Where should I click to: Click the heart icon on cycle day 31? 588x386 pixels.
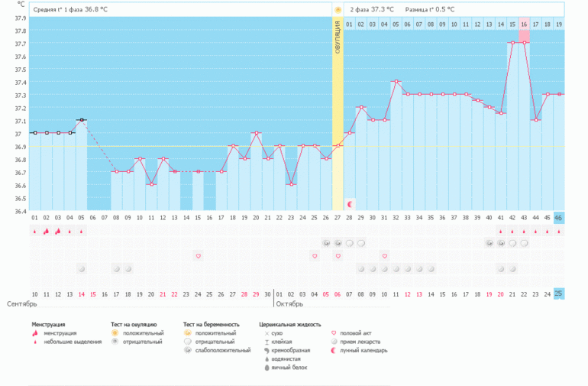click(384, 256)
